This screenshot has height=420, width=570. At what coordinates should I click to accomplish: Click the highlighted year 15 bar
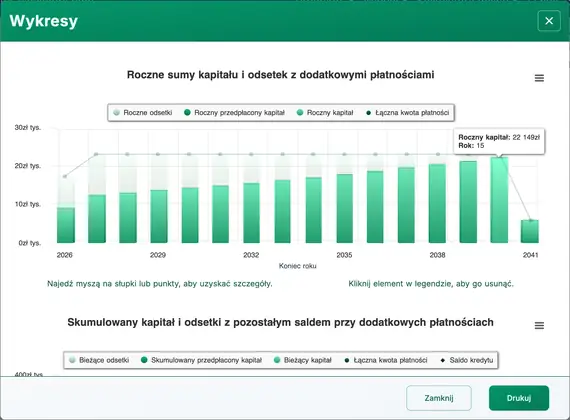[x=499, y=200]
